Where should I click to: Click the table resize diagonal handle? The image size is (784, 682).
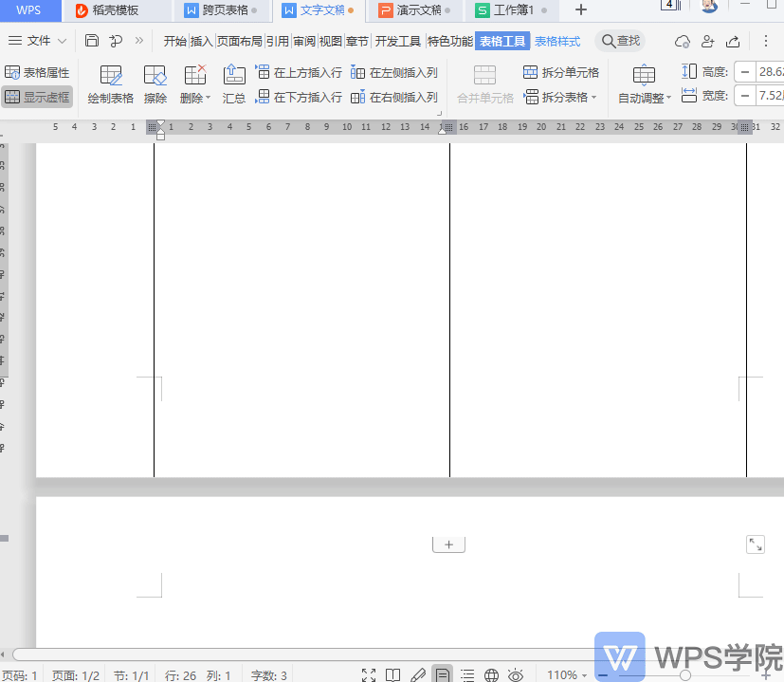click(756, 544)
